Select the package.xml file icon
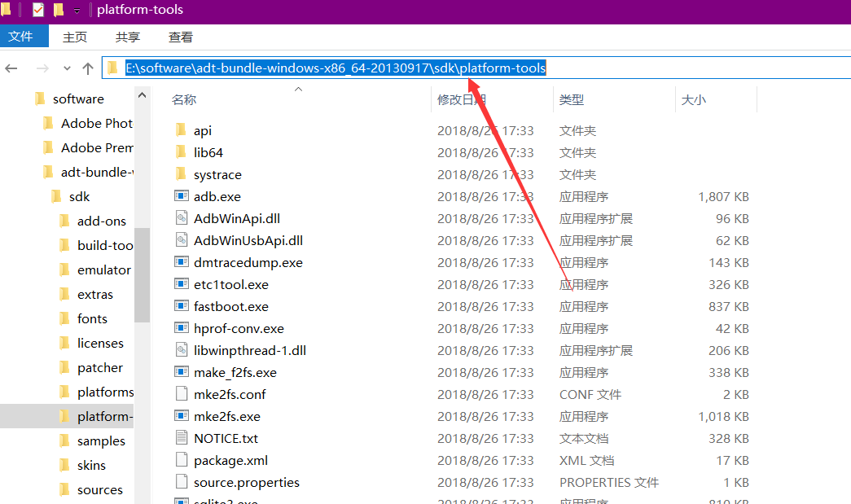The height and width of the screenshot is (504, 851). (182, 459)
